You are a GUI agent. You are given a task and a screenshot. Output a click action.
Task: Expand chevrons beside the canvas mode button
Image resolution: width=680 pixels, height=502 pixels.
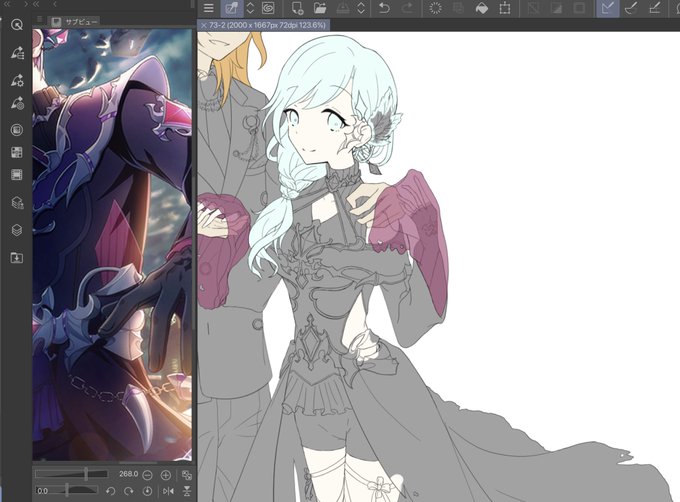pos(250,8)
